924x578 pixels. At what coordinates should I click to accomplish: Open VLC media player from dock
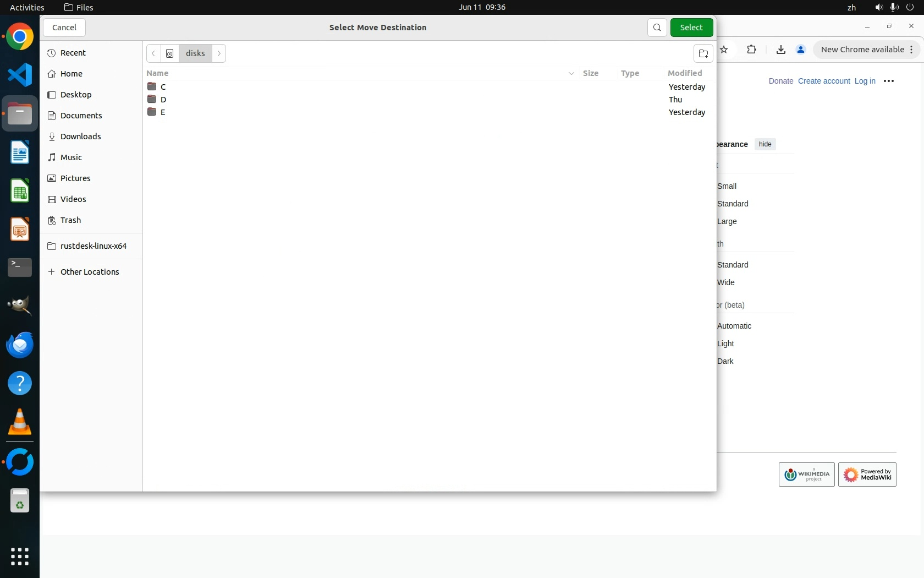click(20, 422)
